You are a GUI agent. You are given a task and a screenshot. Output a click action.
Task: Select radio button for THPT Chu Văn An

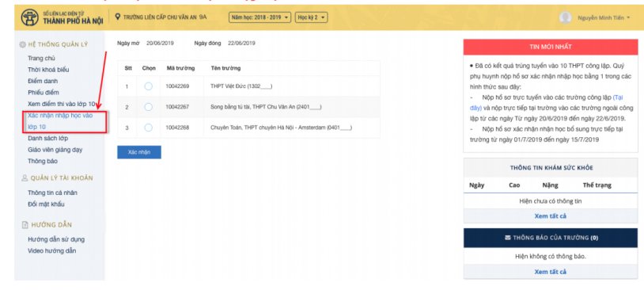(148, 107)
